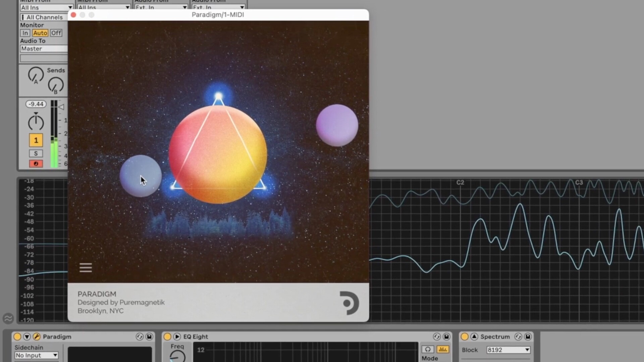Image resolution: width=644 pixels, height=362 pixels.
Task: Click the Paradigm device title bar name
Action: [x=57, y=337]
